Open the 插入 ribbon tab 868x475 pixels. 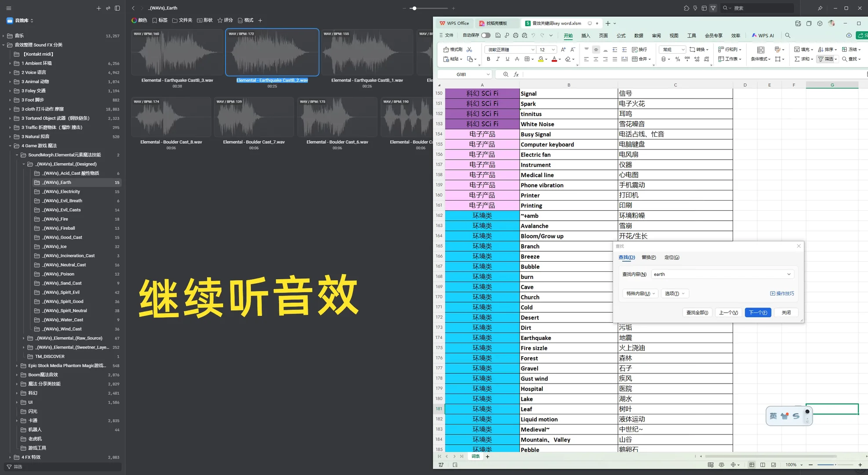586,36
